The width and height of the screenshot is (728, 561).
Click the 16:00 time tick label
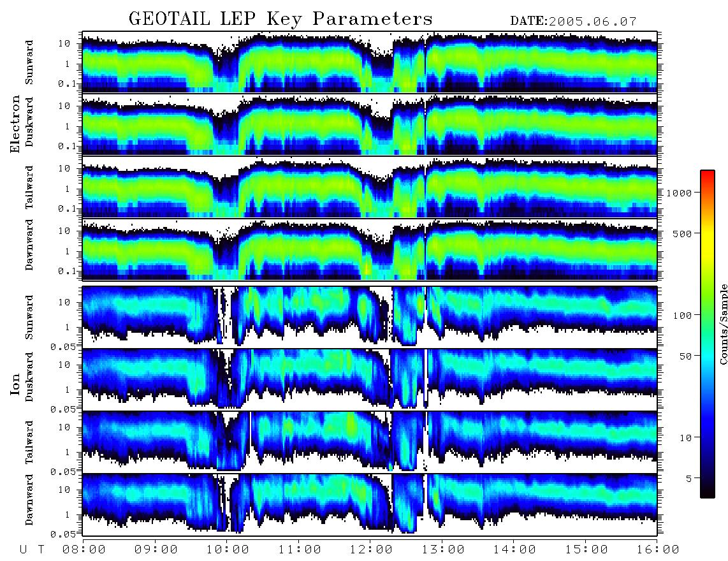pyautogui.click(x=658, y=550)
